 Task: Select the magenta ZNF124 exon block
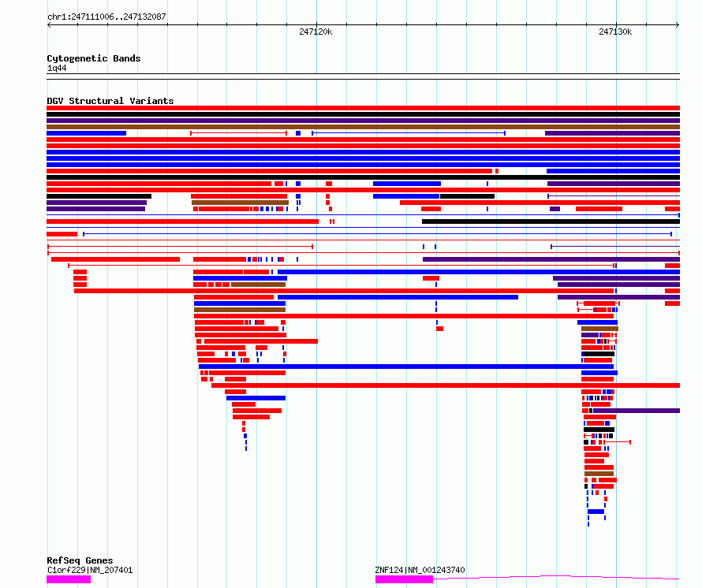coord(404,579)
